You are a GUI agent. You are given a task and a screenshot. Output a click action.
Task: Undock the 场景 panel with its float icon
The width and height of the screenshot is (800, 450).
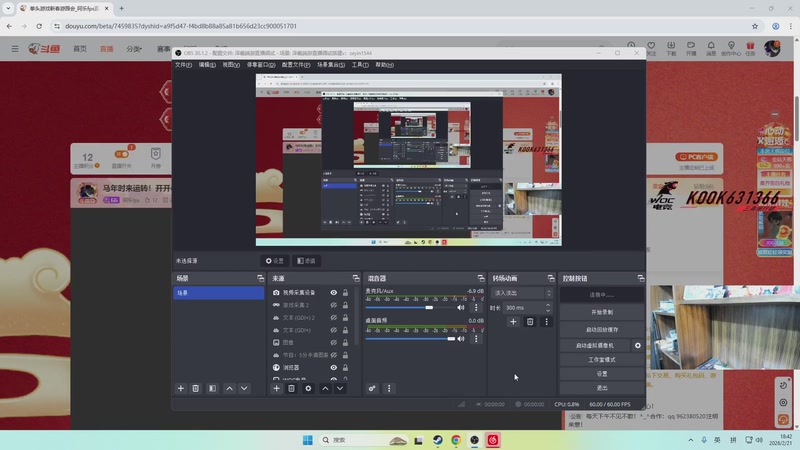tap(261, 278)
